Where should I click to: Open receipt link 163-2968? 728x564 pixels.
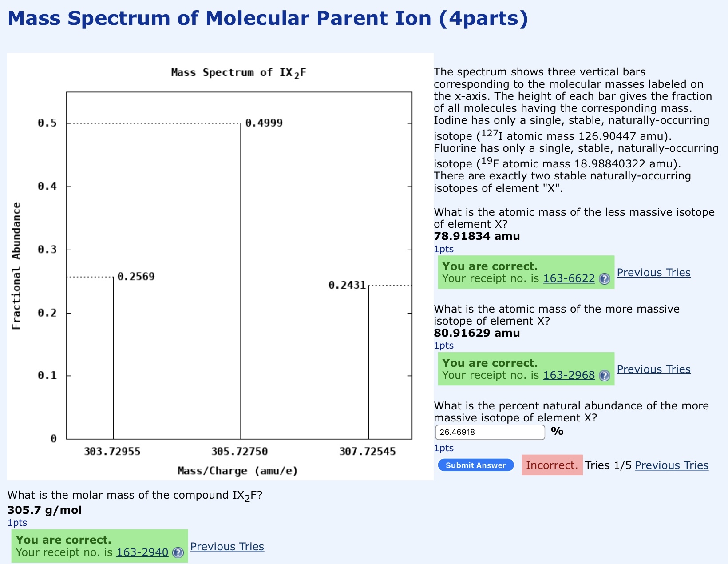569,375
